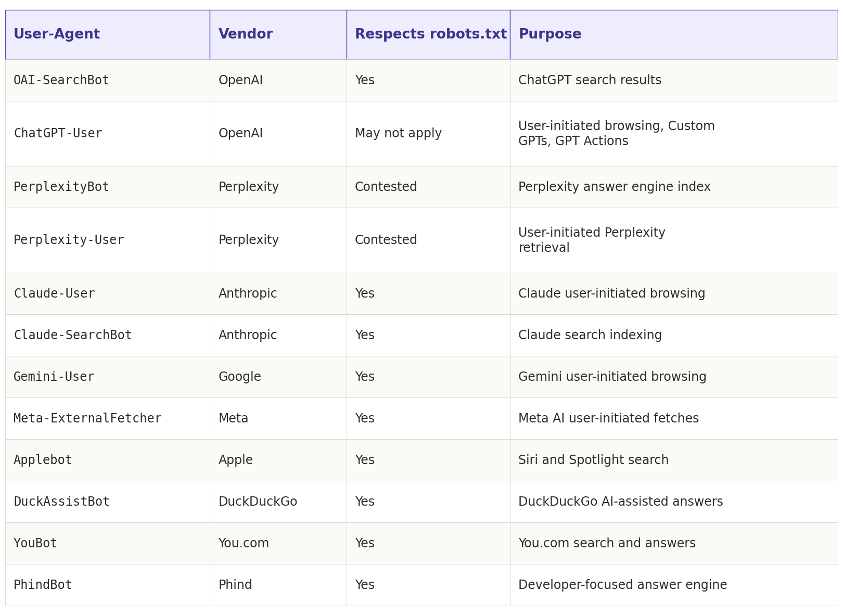Select the PerplexityBot user-agent cell
This screenshot has width=843, height=616.
[107, 187]
